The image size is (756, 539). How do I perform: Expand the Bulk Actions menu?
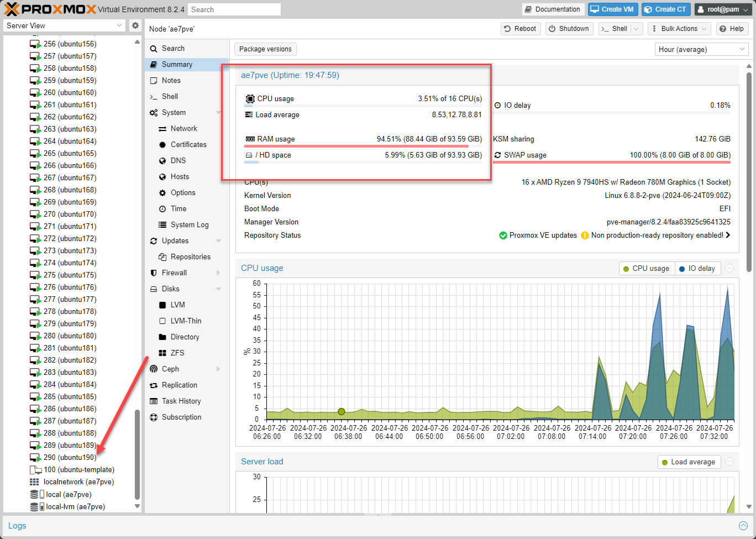[x=679, y=29]
